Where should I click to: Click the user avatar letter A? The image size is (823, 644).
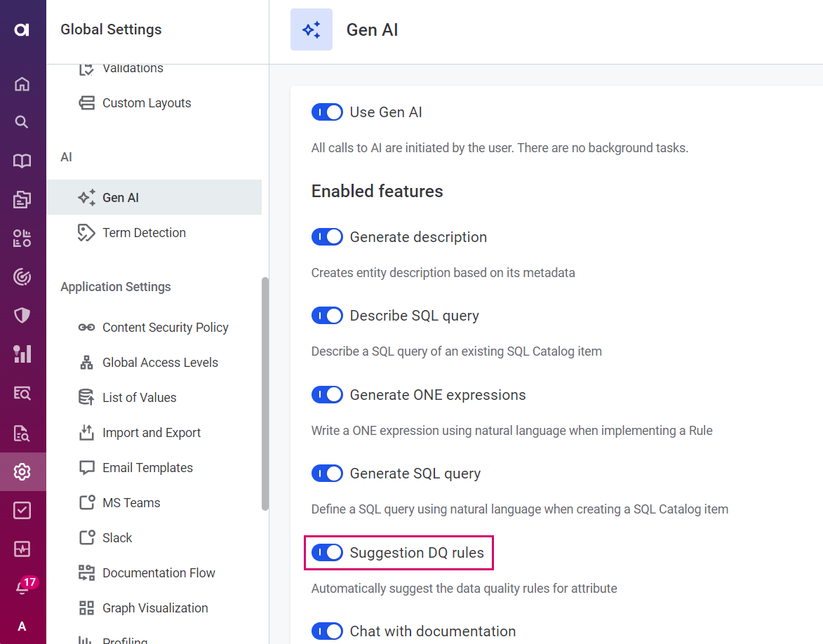coord(22,626)
